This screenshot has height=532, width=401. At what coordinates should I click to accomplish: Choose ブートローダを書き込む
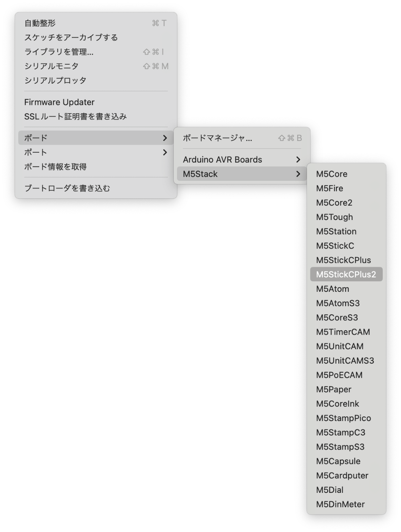96,188
